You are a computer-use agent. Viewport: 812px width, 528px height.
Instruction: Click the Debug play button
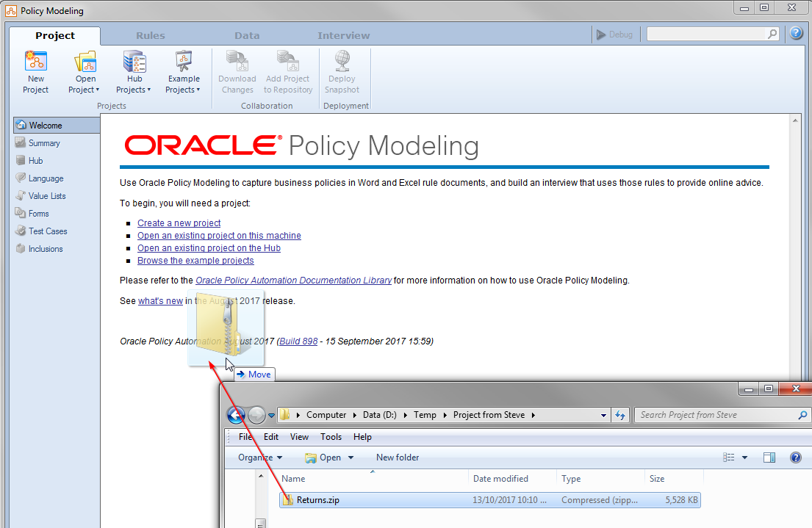coord(614,35)
